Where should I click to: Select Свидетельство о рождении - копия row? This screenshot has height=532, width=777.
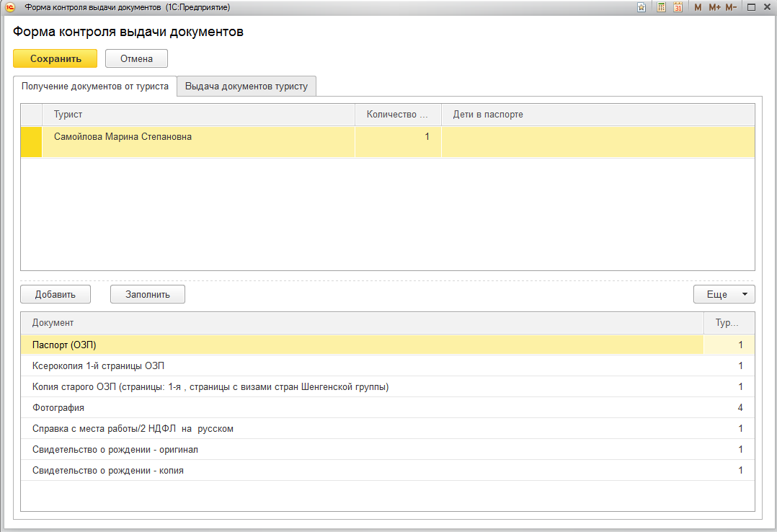388,470
